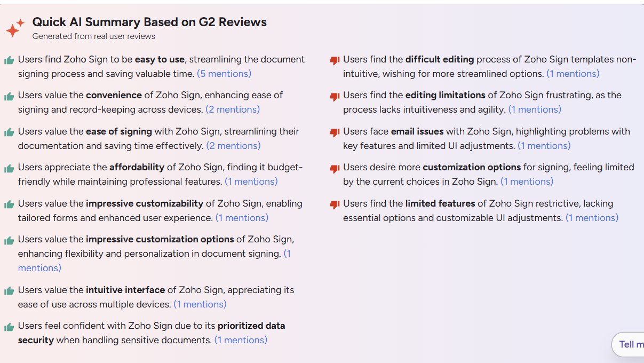Click the 1 mentions link under limited features
This screenshot has width=644, height=363.
[x=592, y=218]
